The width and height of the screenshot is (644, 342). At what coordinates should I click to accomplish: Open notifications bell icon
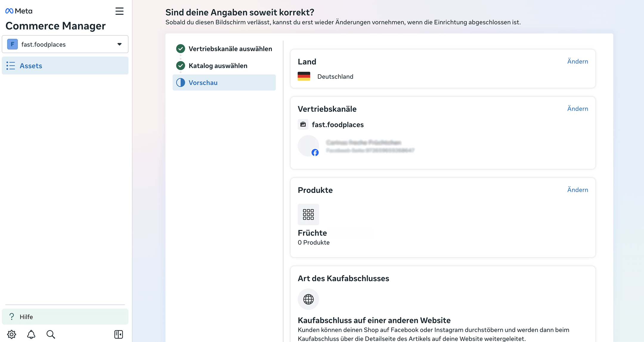coord(31,334)
